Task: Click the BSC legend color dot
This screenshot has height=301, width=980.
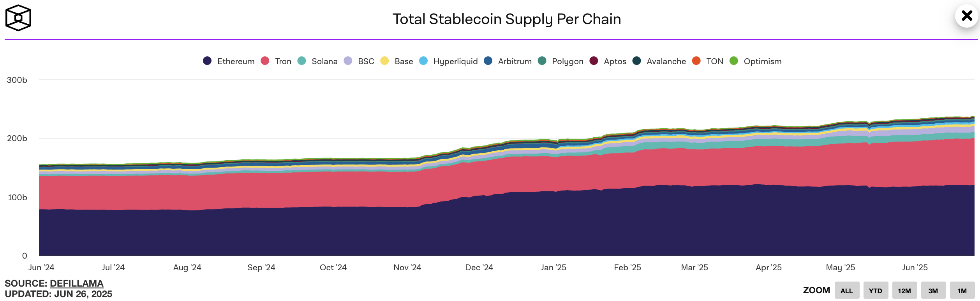Action: pos(348,61)
